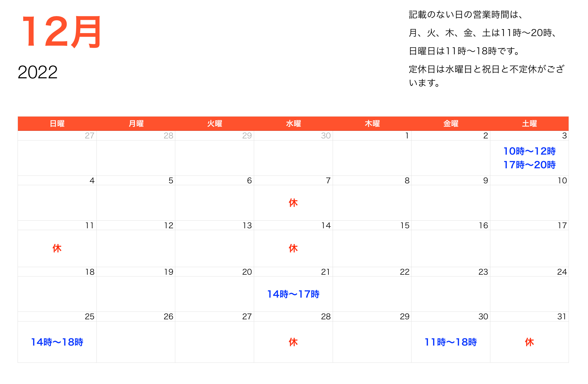Click the large 12月 month title

pyautogui.click(x=62, y=32)
